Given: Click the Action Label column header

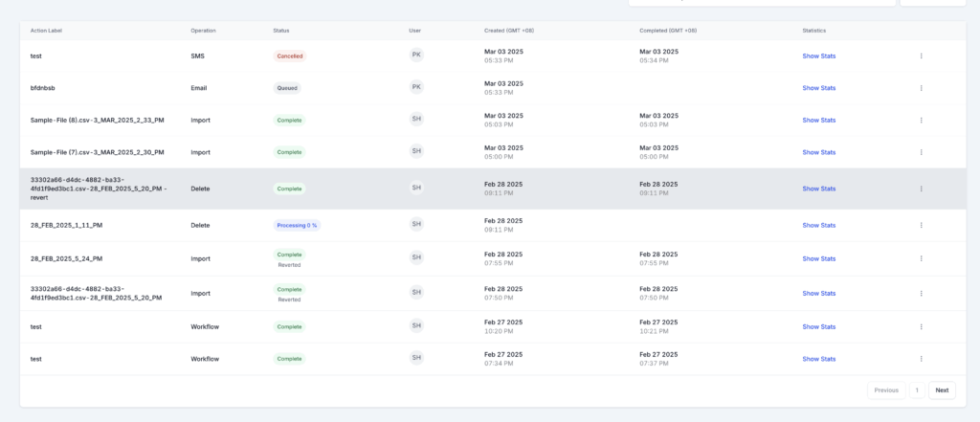Looking at the screenshot, I should point(46,31).
